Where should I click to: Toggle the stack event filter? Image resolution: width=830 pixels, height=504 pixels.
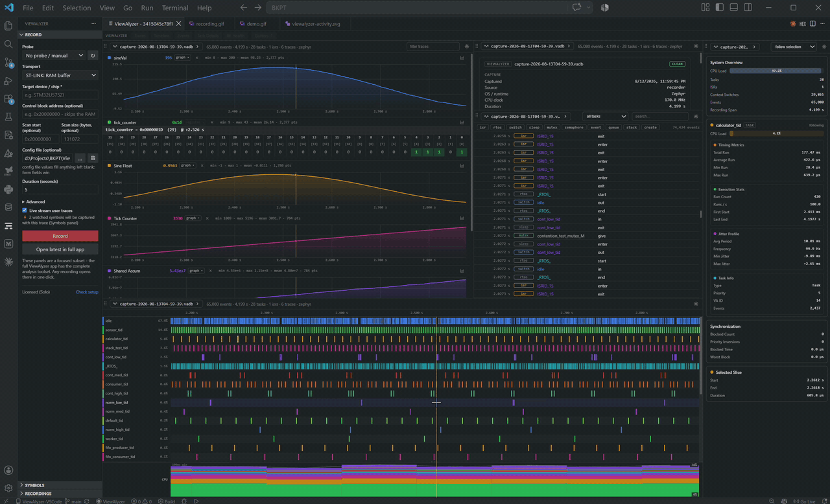coord(632,128)
